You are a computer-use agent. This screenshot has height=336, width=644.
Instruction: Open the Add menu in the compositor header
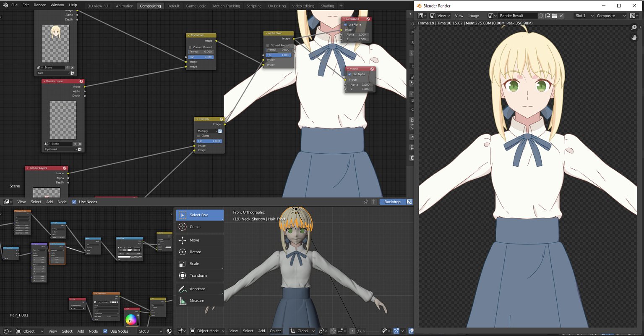[x=50, y=202]
